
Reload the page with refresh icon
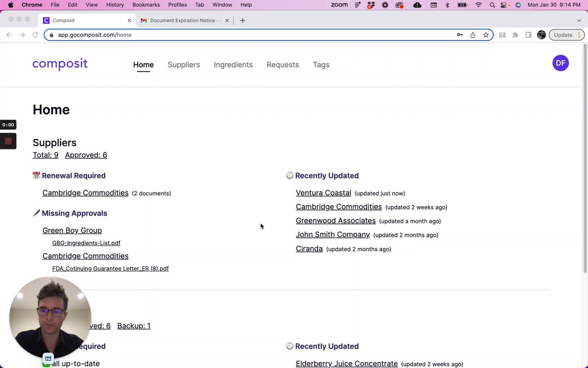[35, 35]
